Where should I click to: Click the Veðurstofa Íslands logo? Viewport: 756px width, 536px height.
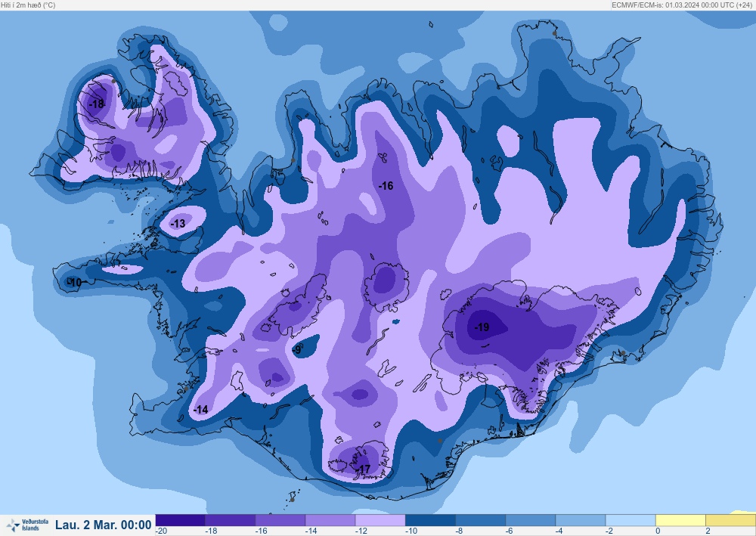27,525
